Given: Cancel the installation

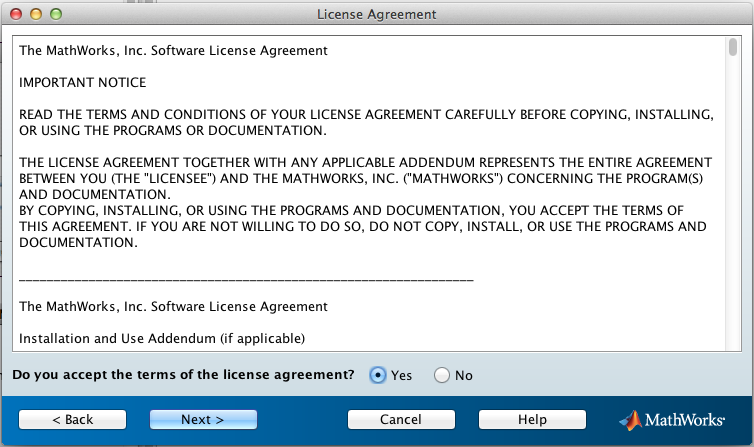Looking at the screenshot, I should click(401, 420).
